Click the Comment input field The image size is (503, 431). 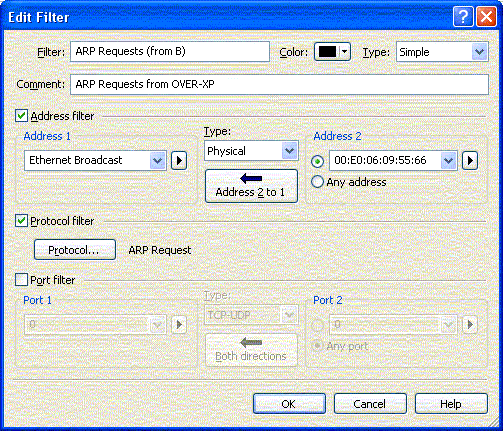[279, 84]
